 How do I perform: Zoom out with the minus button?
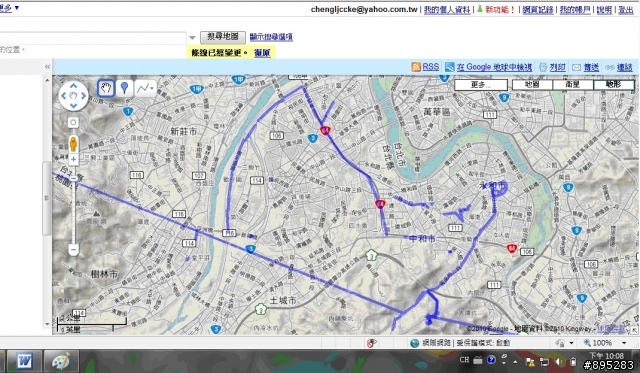tap(73, 249)
